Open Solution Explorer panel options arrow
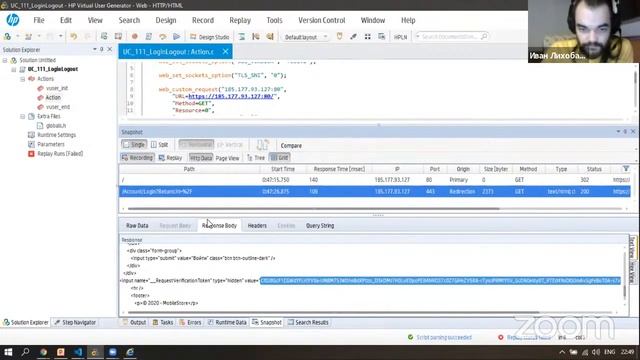The height and width of the screenshot is (360, 640). click(95, 49)
